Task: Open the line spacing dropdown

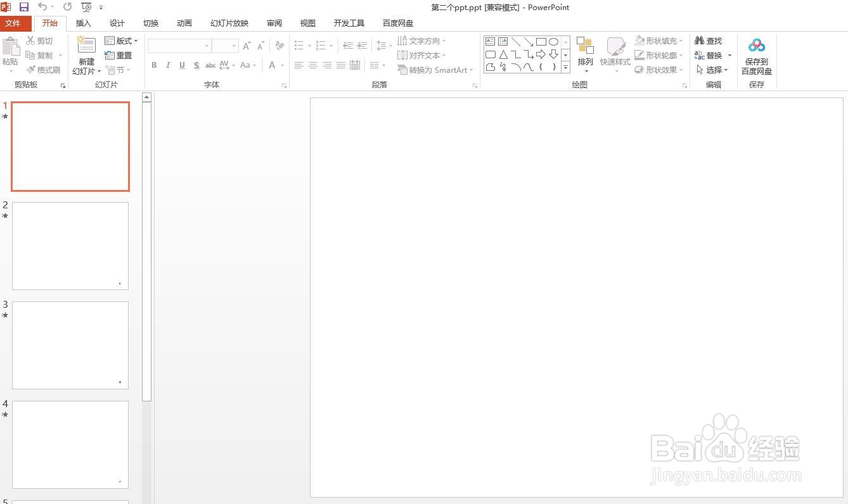Action: pyautogui.click(x=384, y=46)
